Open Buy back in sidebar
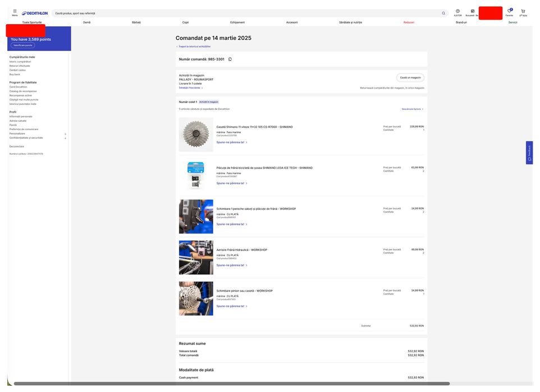 [15, 75]
